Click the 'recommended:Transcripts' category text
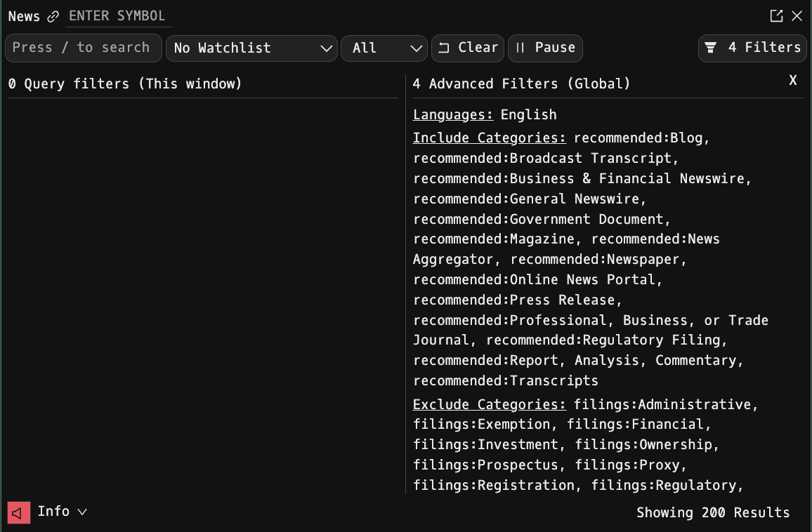The image size is (812, 532). (506, 381)
